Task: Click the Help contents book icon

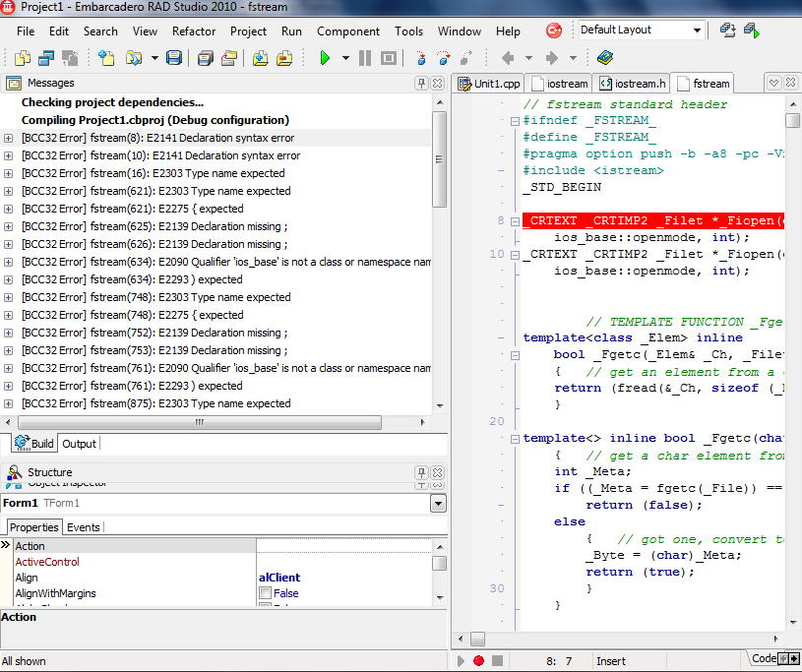Action: point(604,59)
